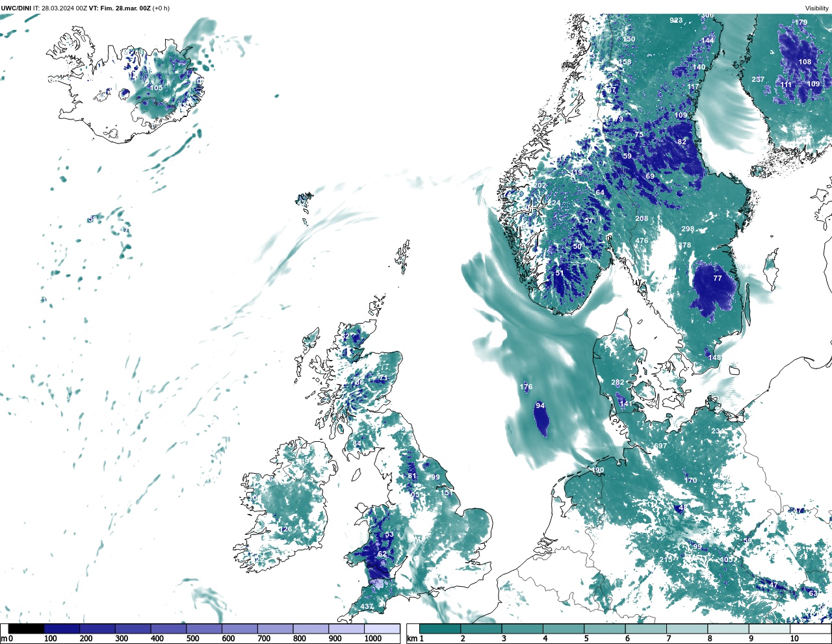The width and height of the screenshot is (832, 644).
Task: Click the "Visibility" title label
Action: (817, 8)
